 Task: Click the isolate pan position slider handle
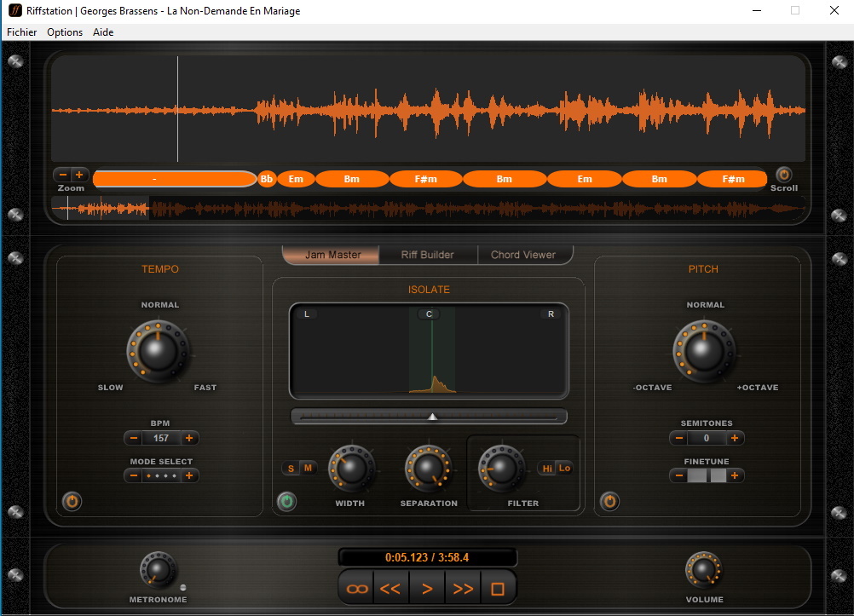pyautogui.click(x=432, y=417)
